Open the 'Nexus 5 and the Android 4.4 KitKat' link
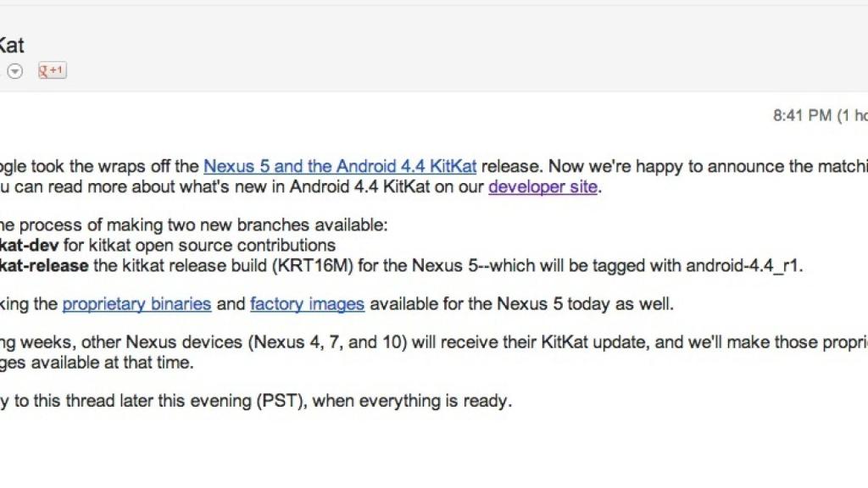Image resolution: width=868 pixels, height=488 pixels. tap(339, 166)
